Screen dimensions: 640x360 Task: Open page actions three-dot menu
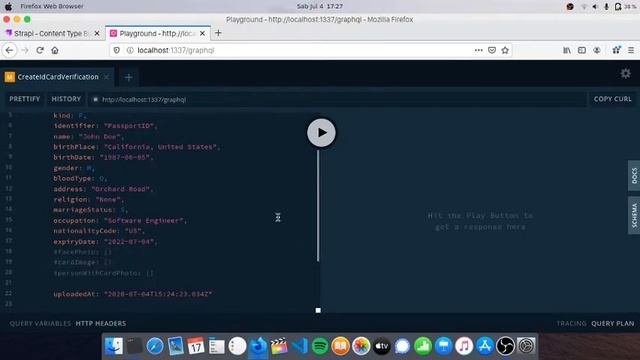pos(478,50)
